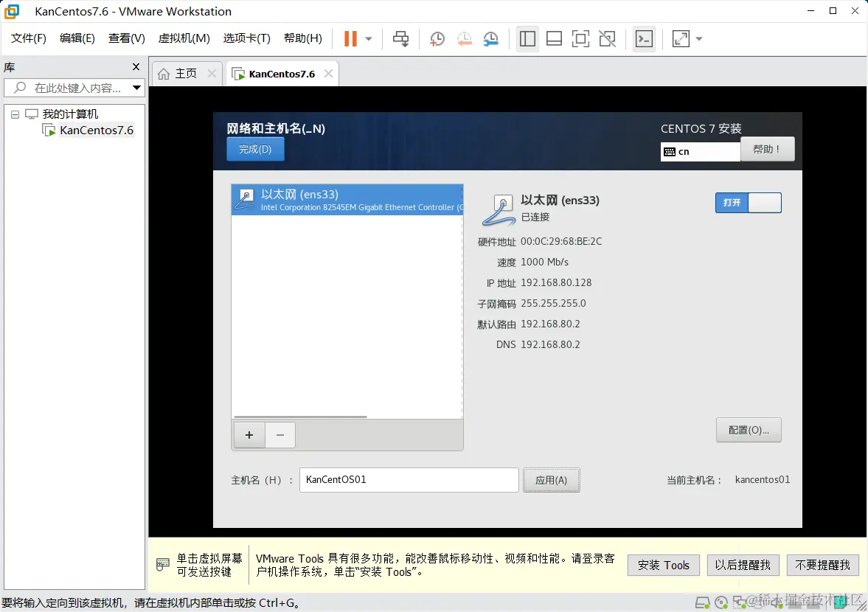Click the 安装 Tools button
This screenshot has height=612, width=868.
663,565
